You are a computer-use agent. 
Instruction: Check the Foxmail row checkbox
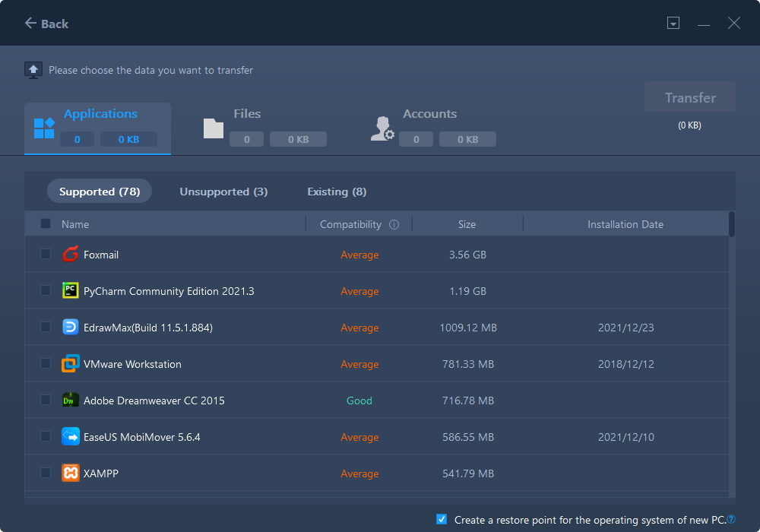46,255
